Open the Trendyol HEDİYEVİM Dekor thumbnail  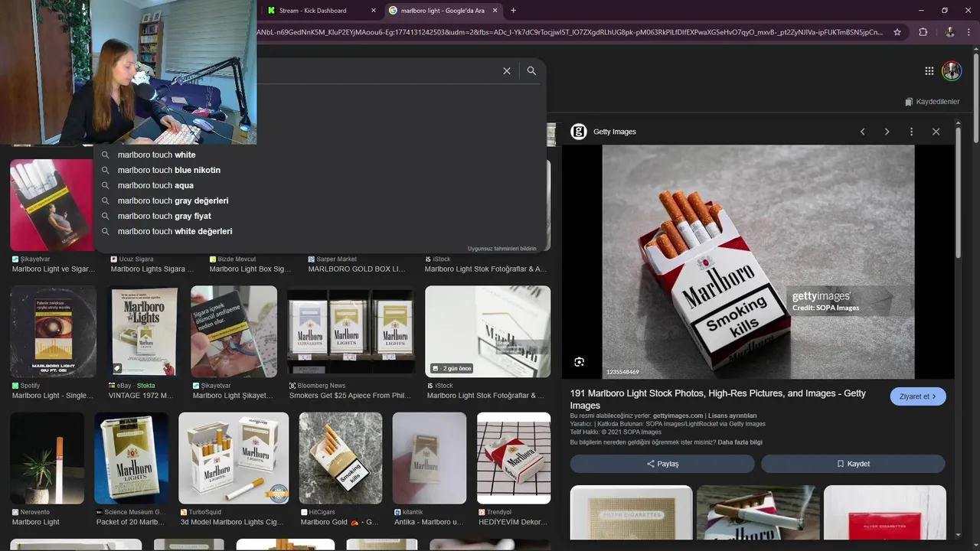point(514,458)
